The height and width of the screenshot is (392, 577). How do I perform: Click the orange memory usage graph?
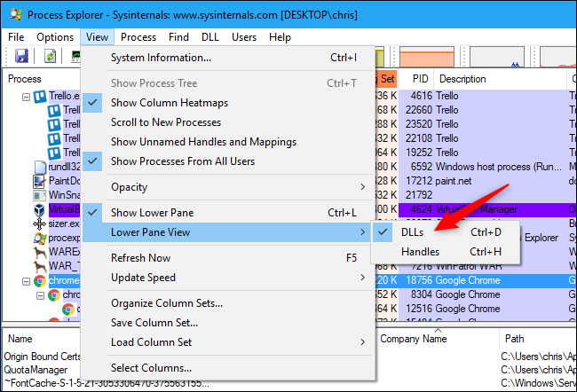coord(426,57)
